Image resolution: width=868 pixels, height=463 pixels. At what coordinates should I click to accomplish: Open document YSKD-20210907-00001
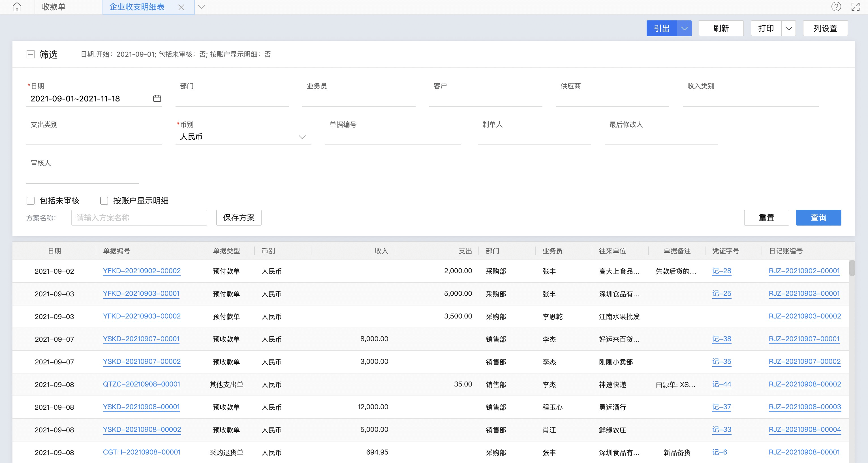coord(141,339)
